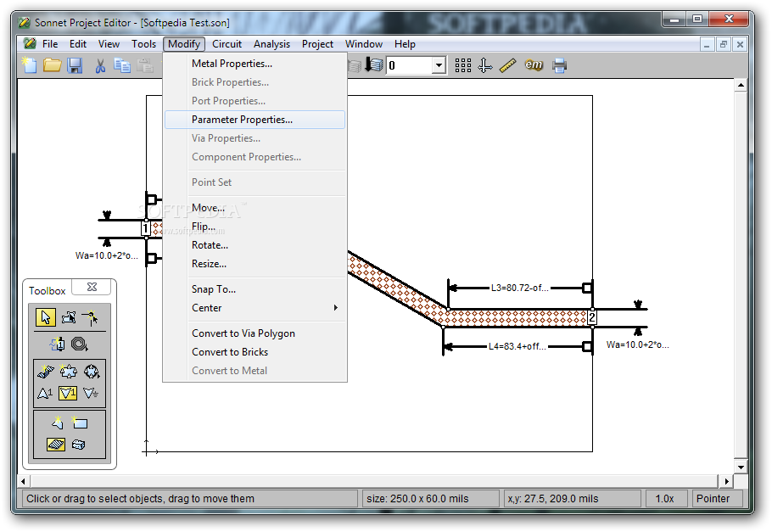772x532 pixels.
Task: Click the horizontal scrollbar right arrow
Action: 727,481
